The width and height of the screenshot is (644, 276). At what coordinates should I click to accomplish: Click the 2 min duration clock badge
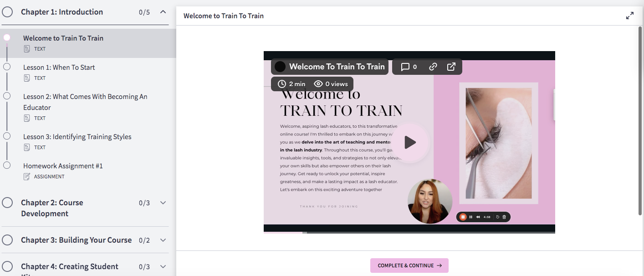tap(291, 84)
